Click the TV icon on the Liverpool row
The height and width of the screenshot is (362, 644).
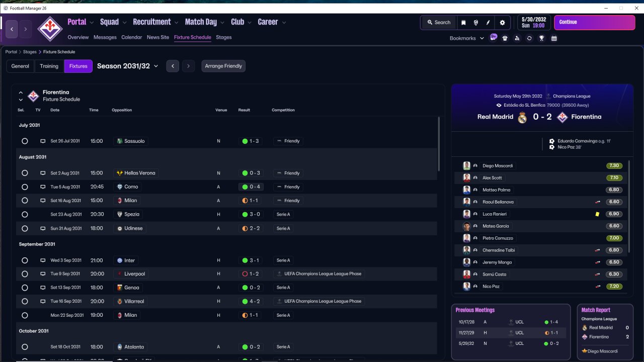43,274
